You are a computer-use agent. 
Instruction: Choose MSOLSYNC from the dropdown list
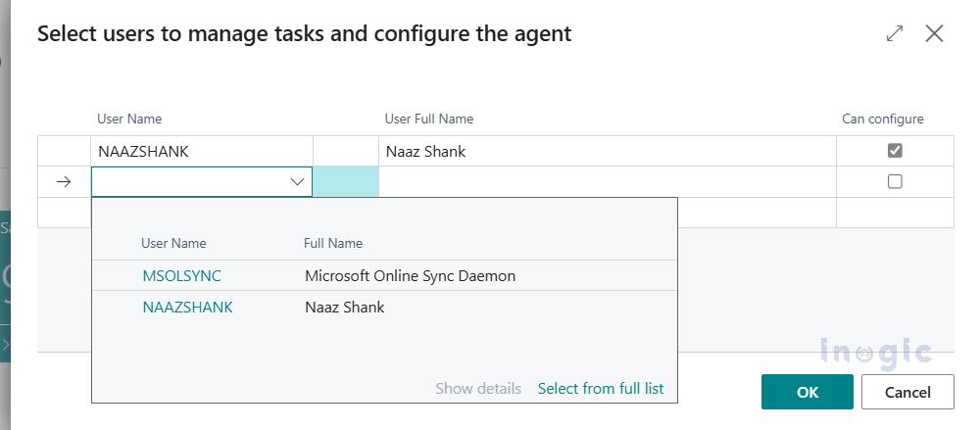181,276
